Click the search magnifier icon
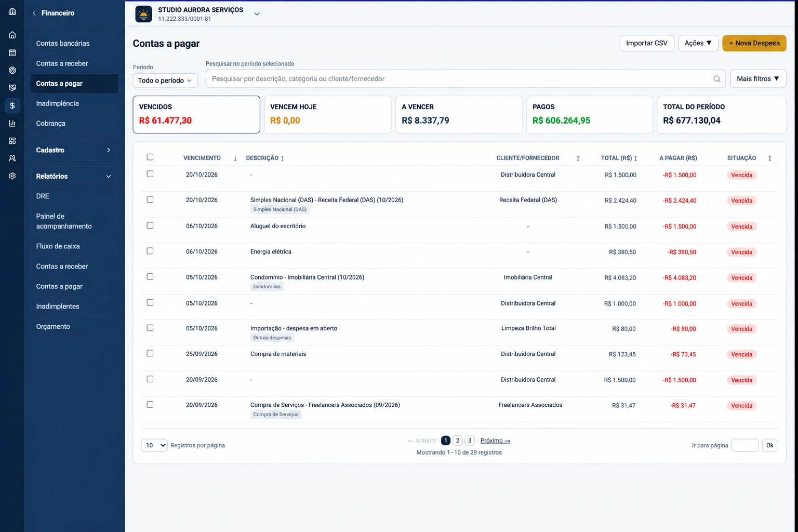Image resolution: width=798 pixels, height=532 pixels. point(717,79)
